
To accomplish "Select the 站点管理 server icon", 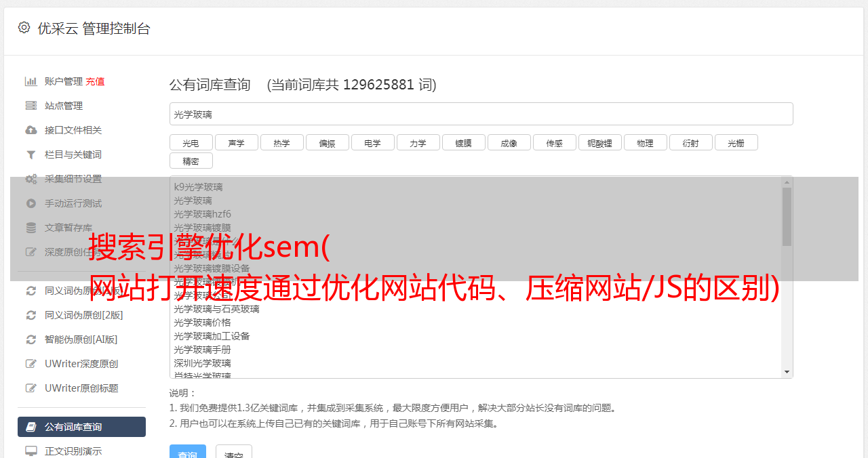I will [31, 106].
